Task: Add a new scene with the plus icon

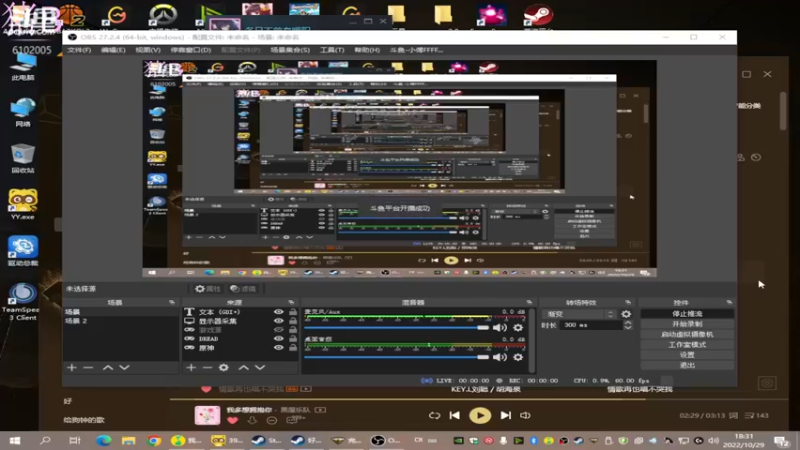Action: [71, 367]
